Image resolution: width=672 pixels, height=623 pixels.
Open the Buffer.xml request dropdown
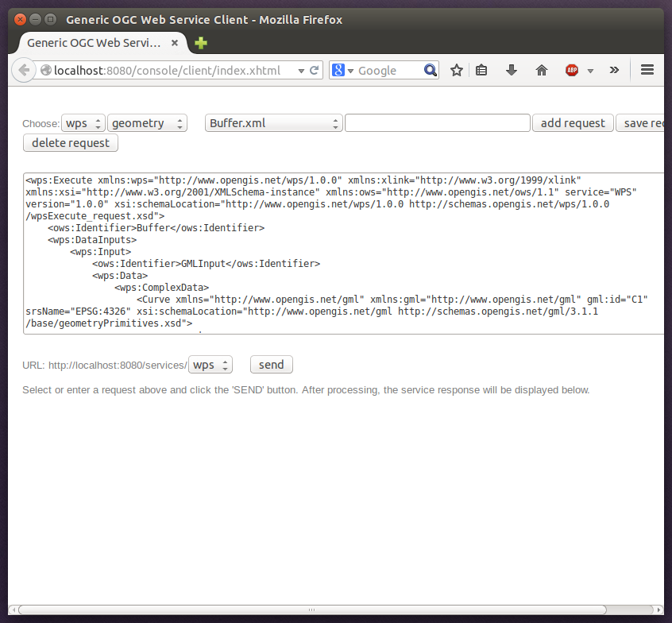[x=272, y=122]
